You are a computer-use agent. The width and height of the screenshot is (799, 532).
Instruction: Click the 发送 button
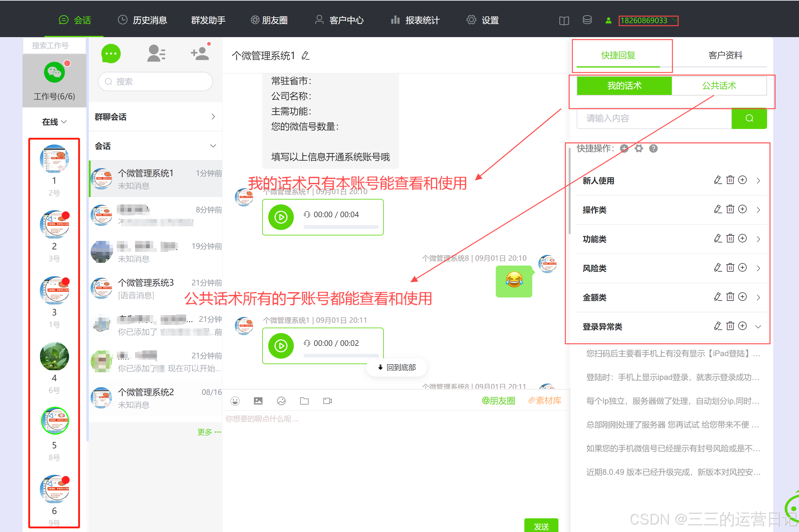[541, 526]
